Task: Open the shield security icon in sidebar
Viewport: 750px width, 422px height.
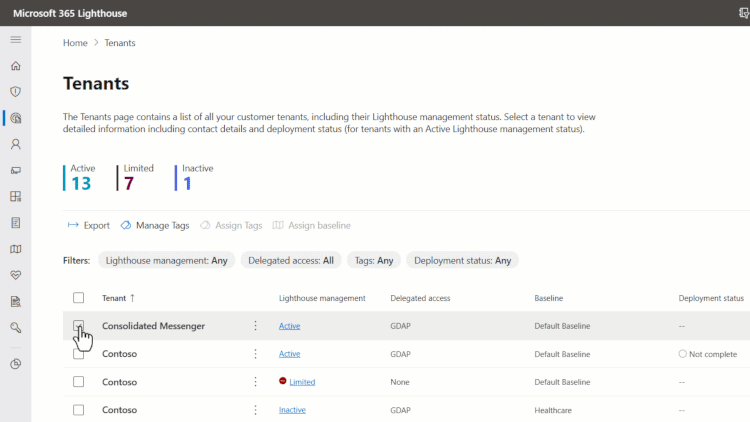Action: [x=15, y=92]
